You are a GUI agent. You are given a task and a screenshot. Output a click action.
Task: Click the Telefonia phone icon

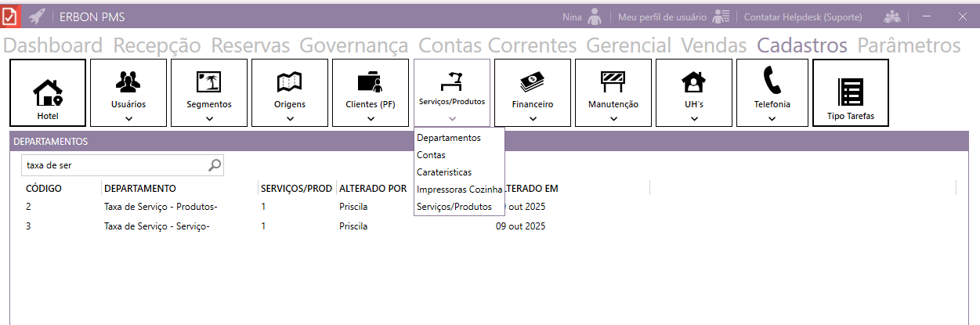pyautogui.click(x=771, y=81)
